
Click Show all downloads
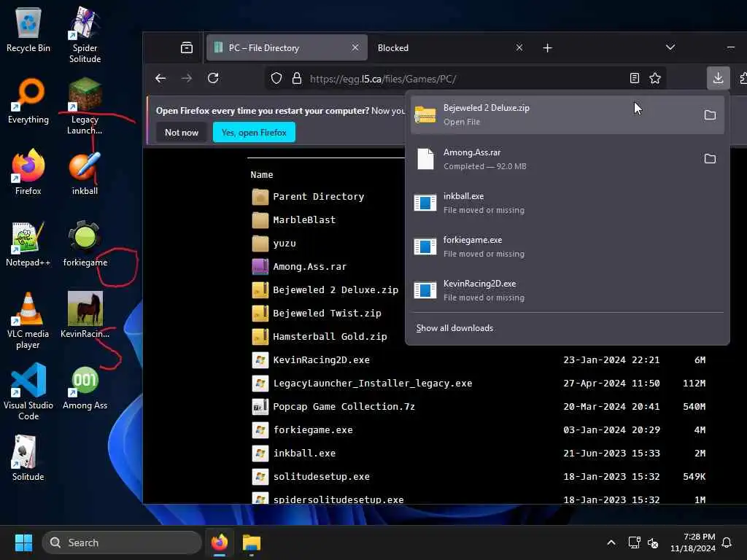(454, 328)
